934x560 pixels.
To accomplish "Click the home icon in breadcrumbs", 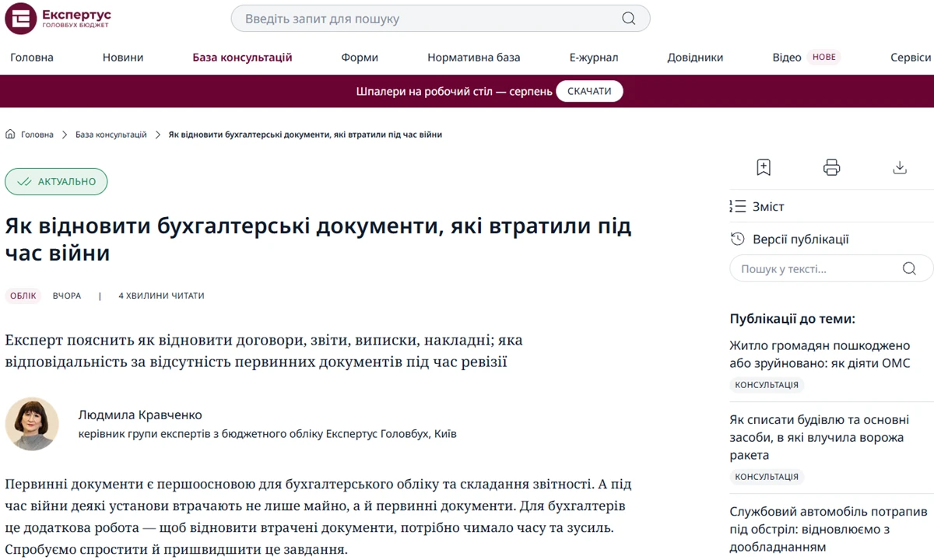I will [x=10, y=135].
